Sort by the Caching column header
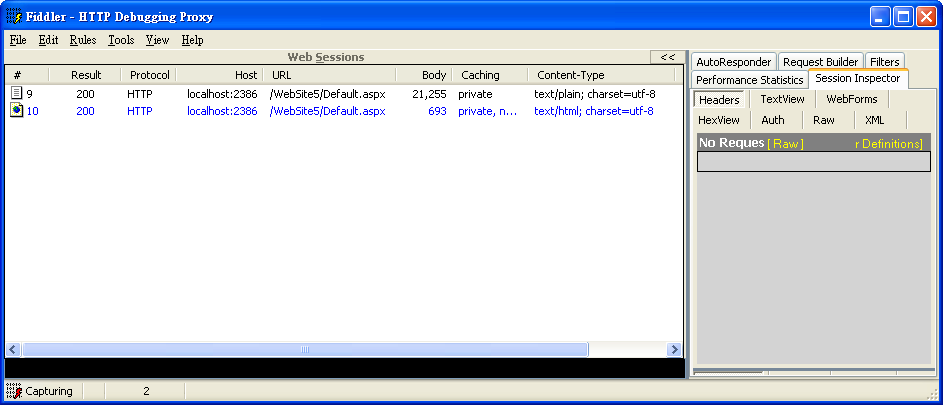Viewport: 943px width, 405px height. (490, 75)
